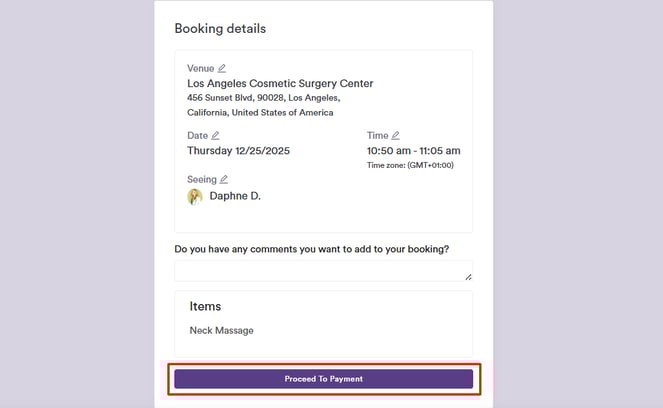Click Daphne D.'s avatar picture
Screen dimensions: 663x408
[x=195, y=196]
